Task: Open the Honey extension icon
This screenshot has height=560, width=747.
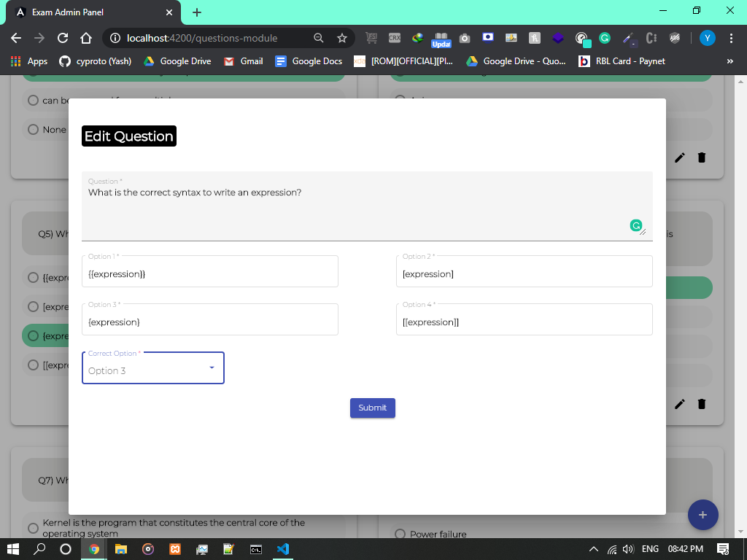Action: tap(535, 38)
